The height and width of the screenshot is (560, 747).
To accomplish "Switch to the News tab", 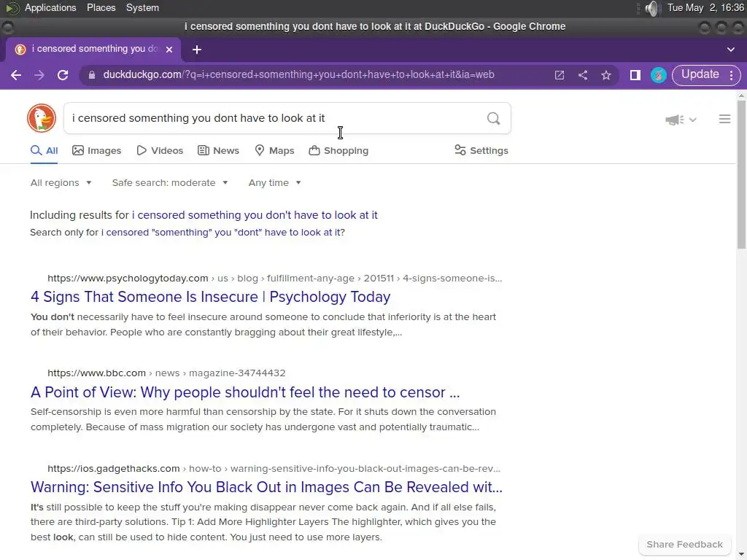I will 218,151.
